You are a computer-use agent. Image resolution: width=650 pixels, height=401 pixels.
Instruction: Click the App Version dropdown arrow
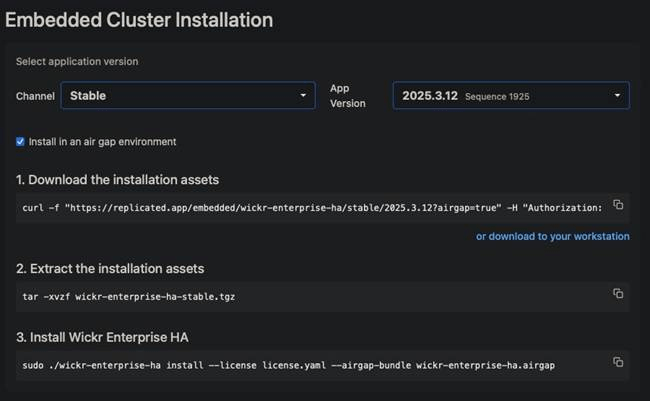[x=618, y=96]
